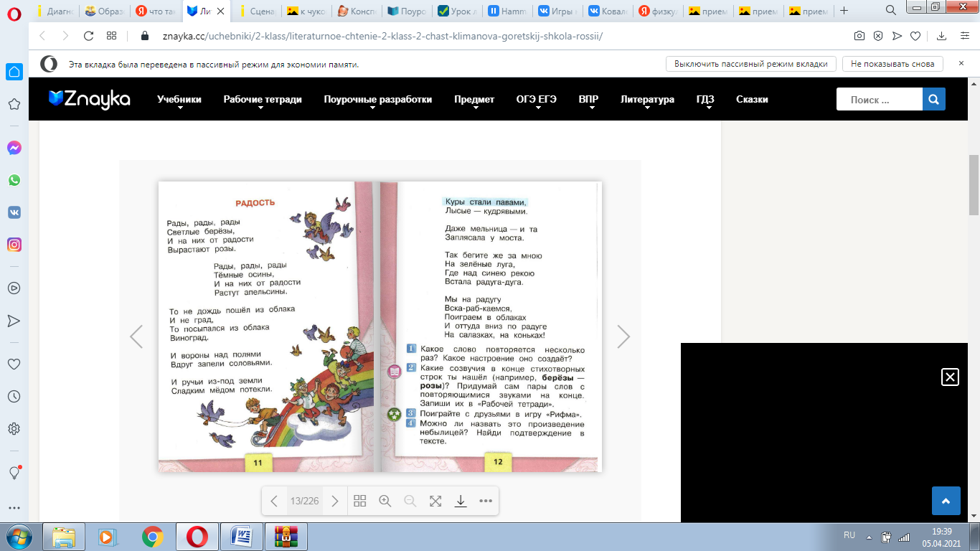Click the address bar URL
980x551 pixels.
(382, 36)
